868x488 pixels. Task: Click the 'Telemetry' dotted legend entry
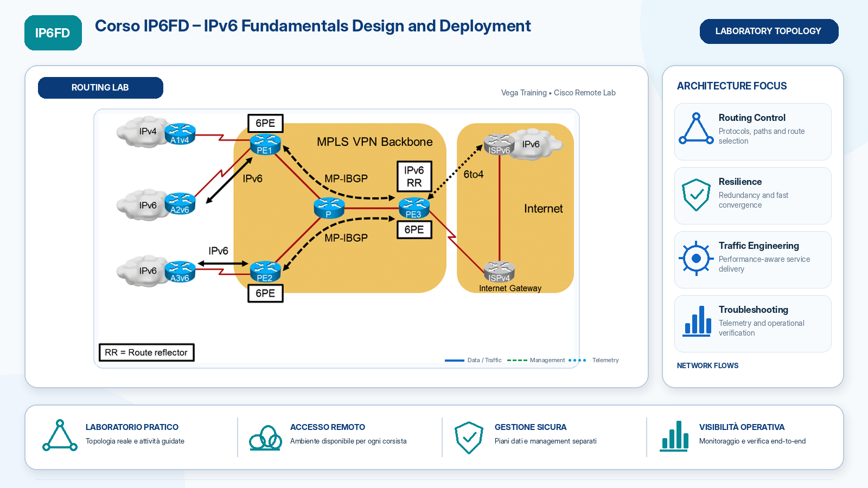[x=593, y=360]
